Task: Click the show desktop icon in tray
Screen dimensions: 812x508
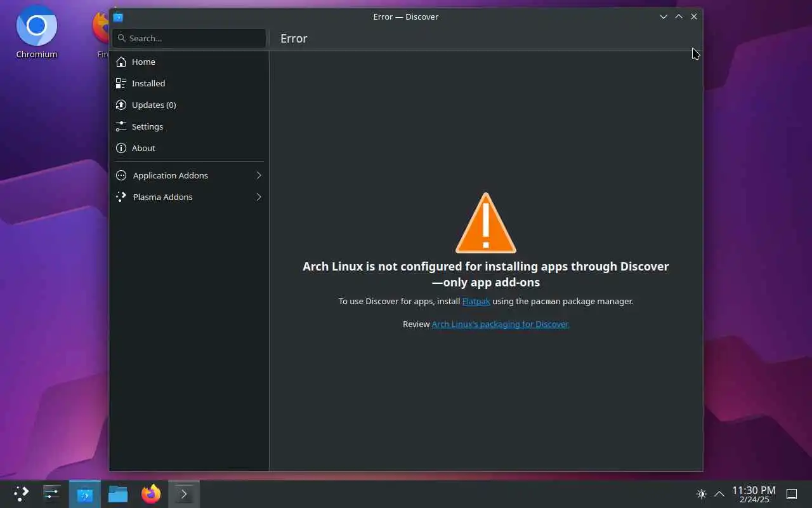Action: coord(792,494)
